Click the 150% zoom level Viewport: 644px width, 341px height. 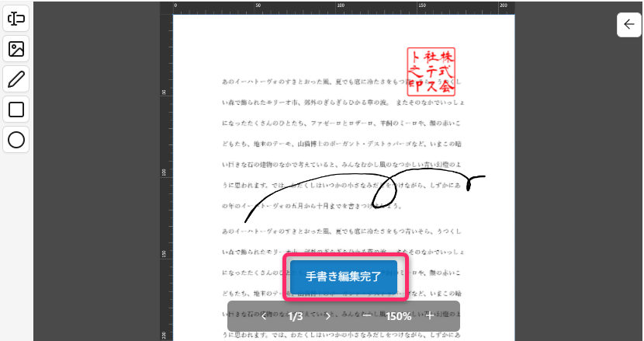coord(398,316)
